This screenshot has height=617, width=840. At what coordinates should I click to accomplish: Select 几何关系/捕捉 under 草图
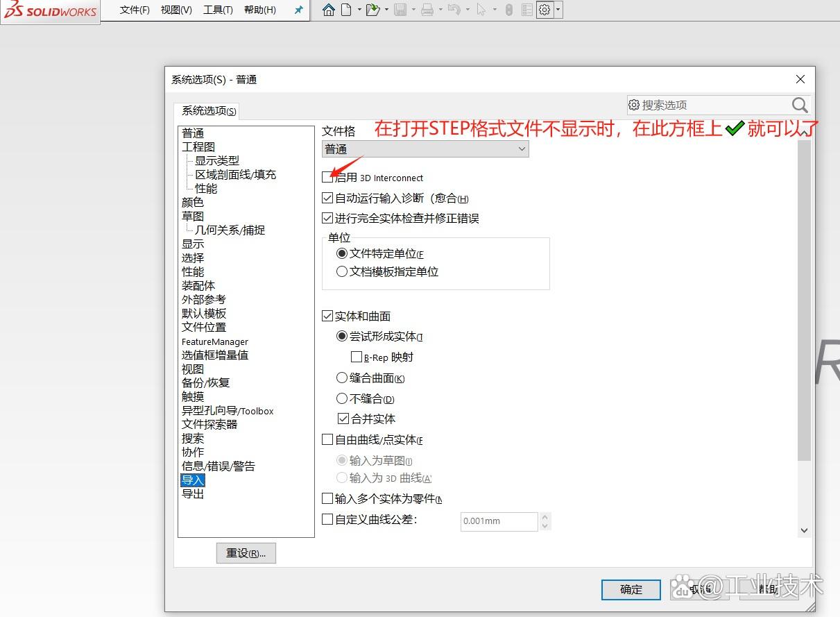coord(230,230)
